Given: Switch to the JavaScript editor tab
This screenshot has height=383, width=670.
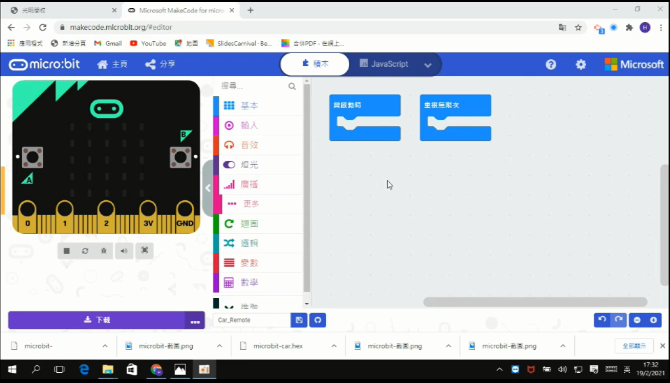Looking at the screenshot, I should tap(384, 64).
